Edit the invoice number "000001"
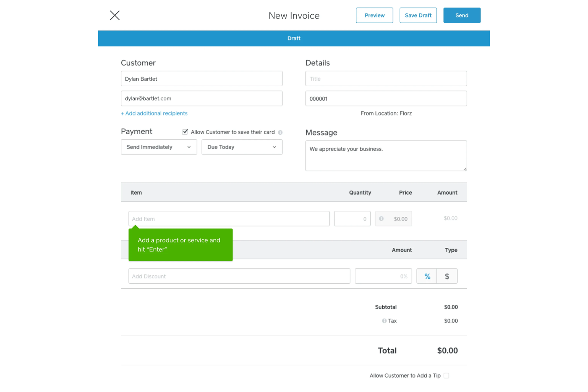The image size is (588, 392). pos(386,98)
